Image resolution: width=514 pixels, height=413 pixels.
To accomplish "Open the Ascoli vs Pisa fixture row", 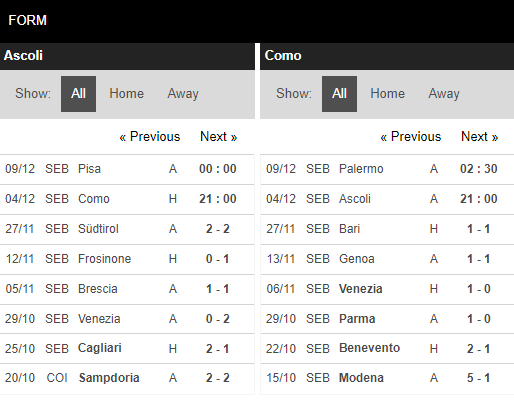I will coord(127,169).
